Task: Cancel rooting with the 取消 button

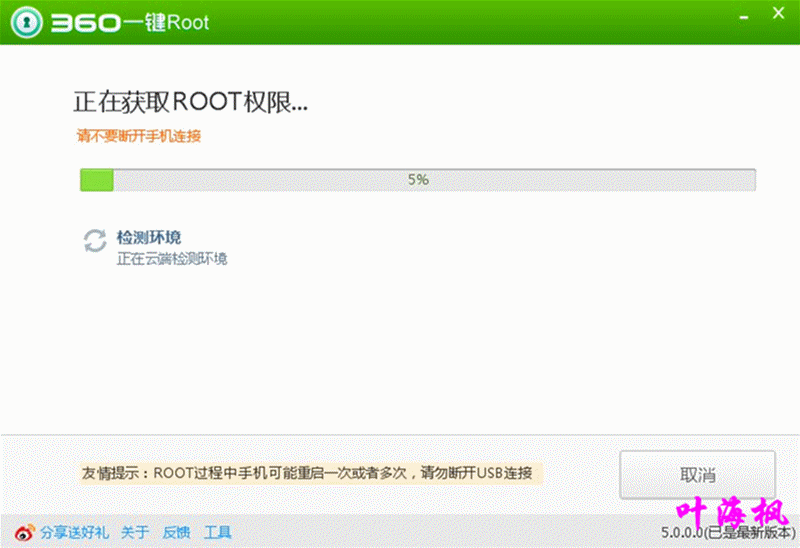Action: [697, 475]
